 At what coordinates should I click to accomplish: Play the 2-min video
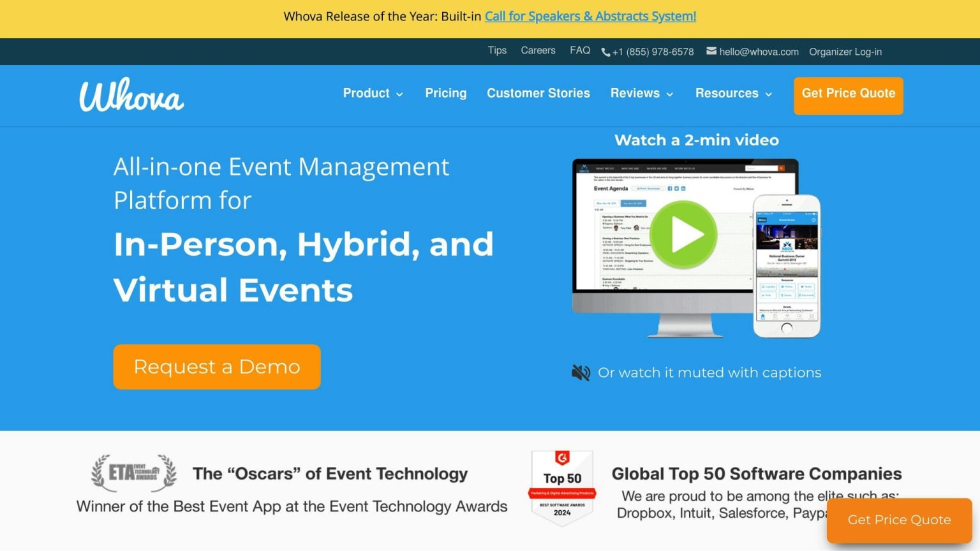[x=684, y=234]
